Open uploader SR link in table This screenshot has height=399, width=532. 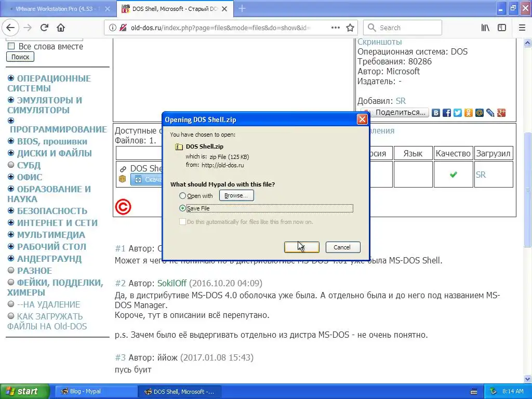coord(481,175)
